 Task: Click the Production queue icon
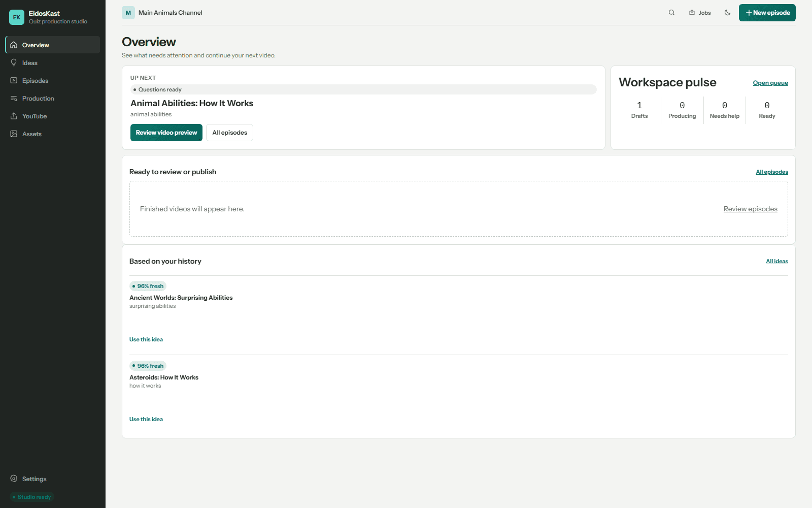tap(14, 98)
